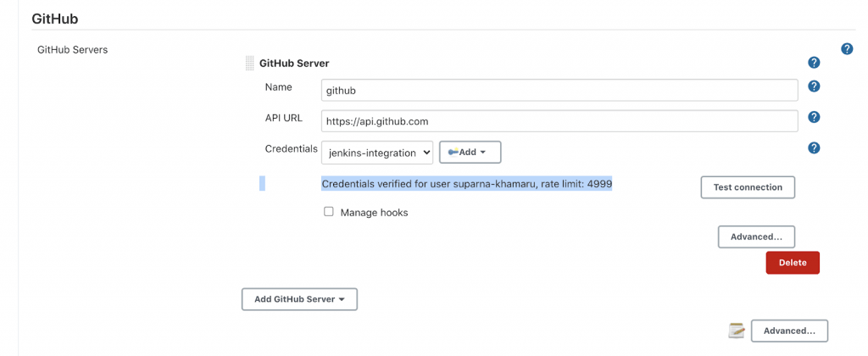The height and width of the screenshot is (356, 868).
Task: Click the GitHub section heading
Action: (54, 18)
